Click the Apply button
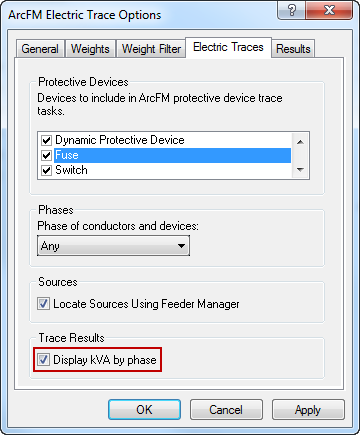This screenshot has height=435, width=360. click(308, 410)
